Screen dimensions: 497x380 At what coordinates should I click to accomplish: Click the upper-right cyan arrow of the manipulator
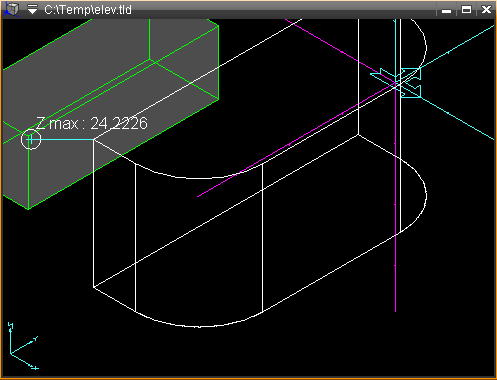pyautogui.click(x=411, y=73)
